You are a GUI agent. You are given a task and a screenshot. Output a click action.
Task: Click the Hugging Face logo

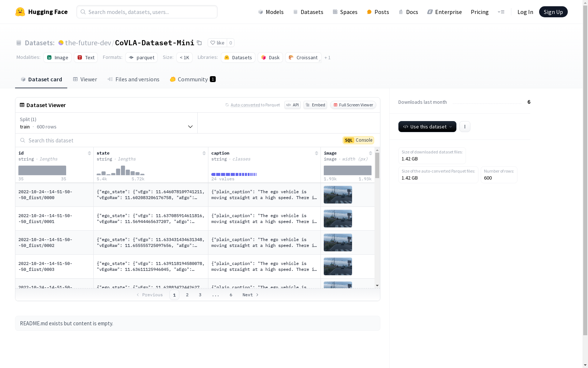click(42, 12)
